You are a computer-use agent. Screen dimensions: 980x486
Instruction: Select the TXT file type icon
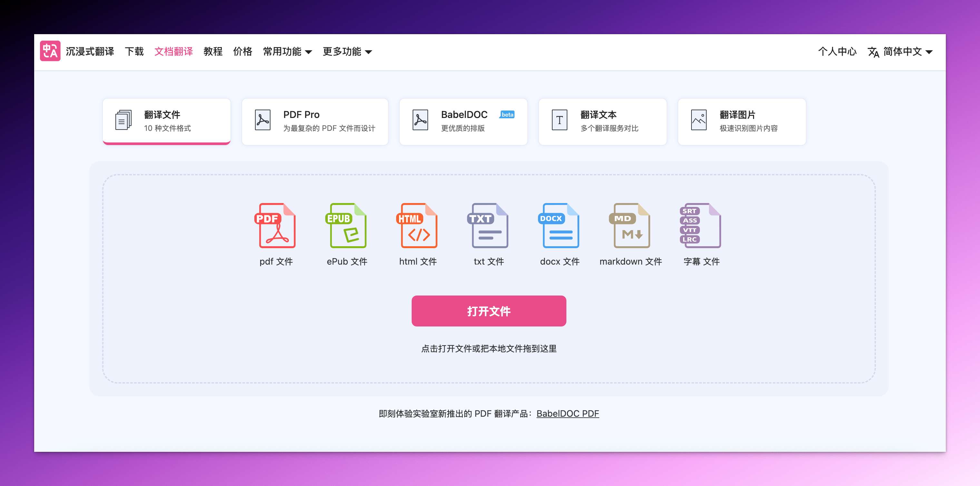[488, 226]
